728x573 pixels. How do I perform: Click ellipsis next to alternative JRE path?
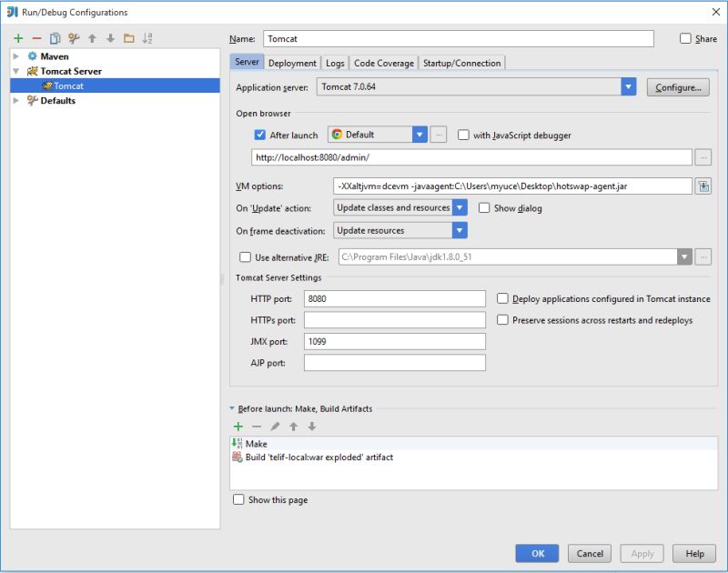tap(703, 256)
